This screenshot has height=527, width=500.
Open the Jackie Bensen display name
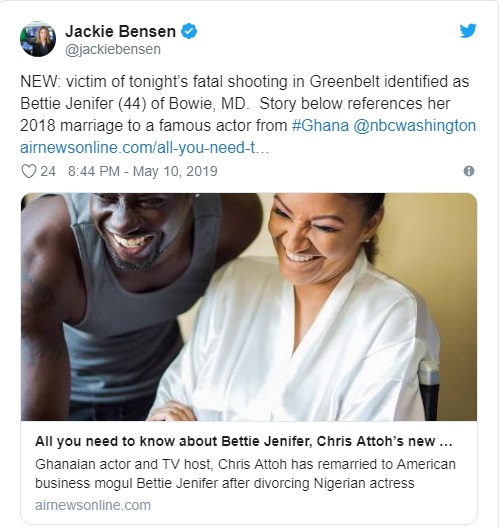coord(120,31)
